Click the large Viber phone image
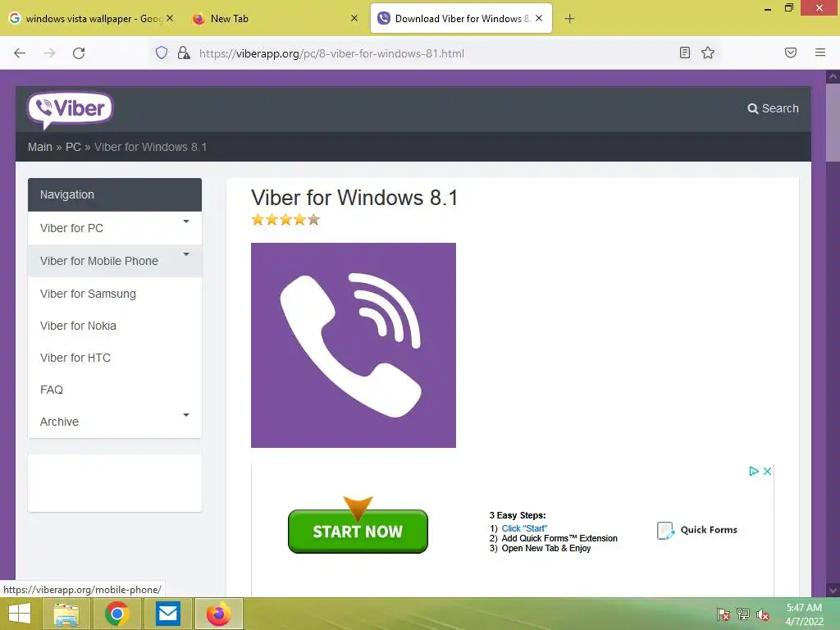Viewport: 840px width, 630px height. tap(354, 345)
